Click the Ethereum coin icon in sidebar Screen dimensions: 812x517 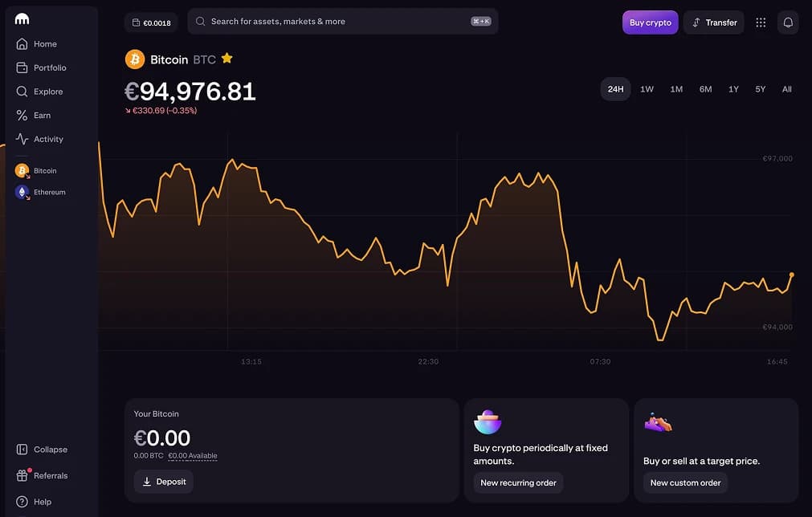click(x=22, y=193)
